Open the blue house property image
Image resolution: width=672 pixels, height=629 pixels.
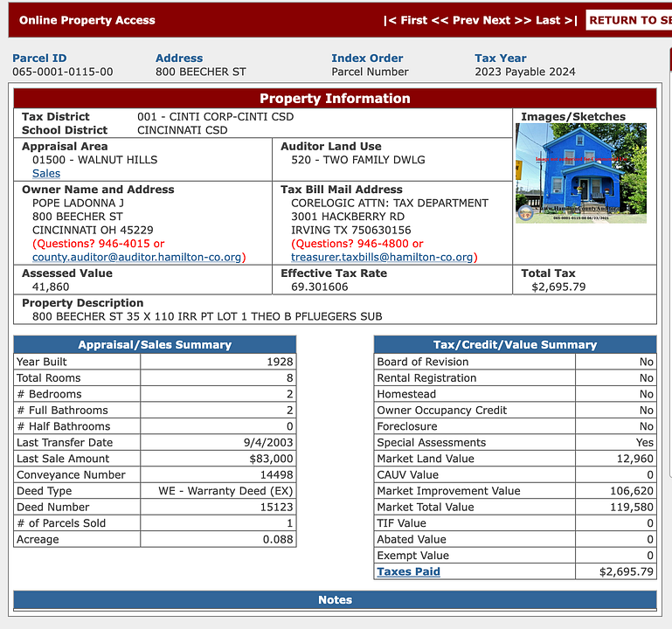581,173
